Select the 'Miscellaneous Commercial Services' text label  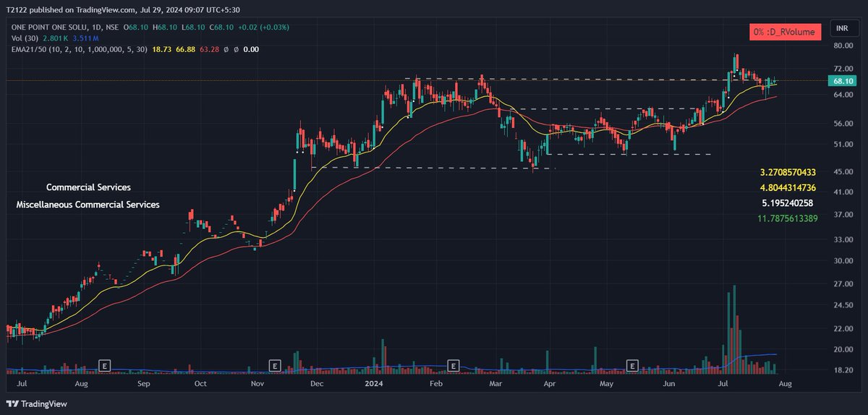point(88,205)
